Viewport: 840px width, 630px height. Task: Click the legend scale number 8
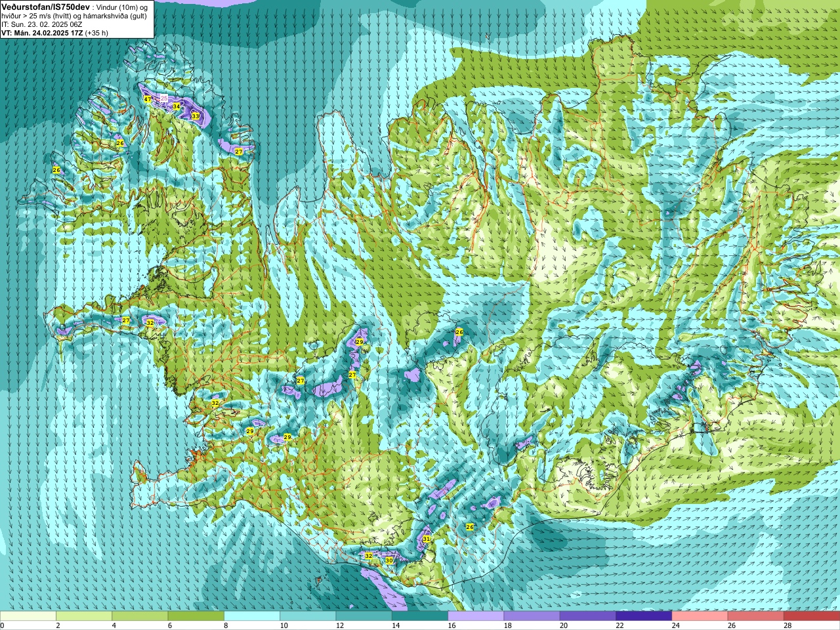click(226, 625)
